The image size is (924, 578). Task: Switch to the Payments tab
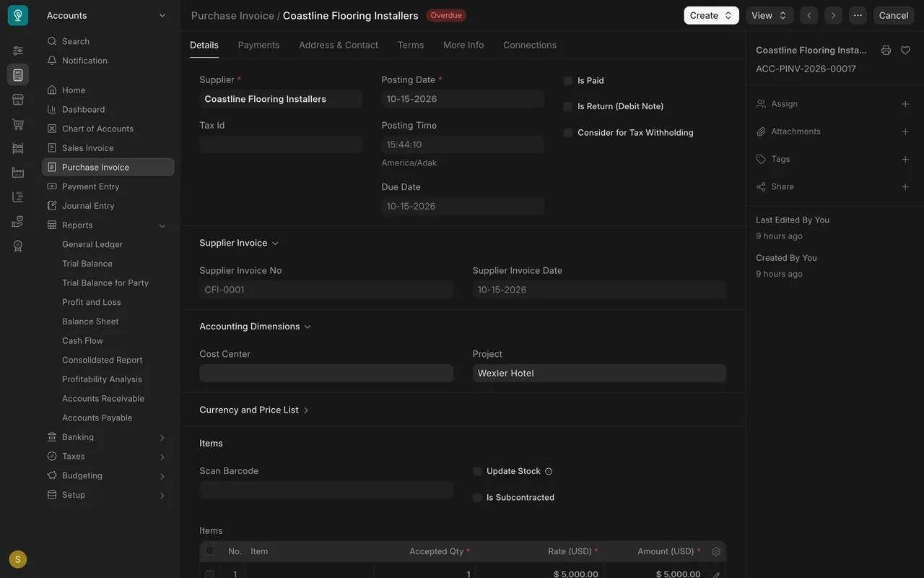click(x=258, y=45)
